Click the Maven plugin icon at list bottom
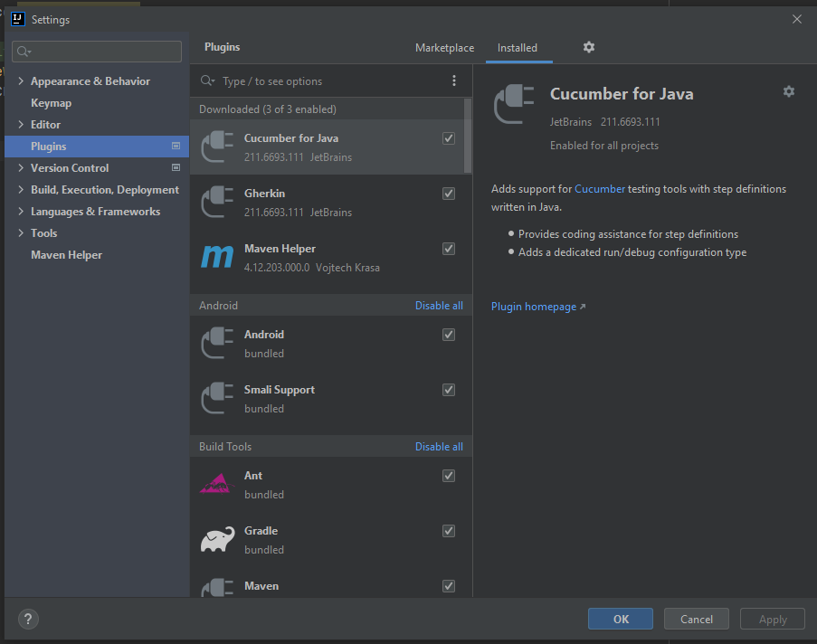This screenshot has width=817, height=644. click(x=217, y=588)
